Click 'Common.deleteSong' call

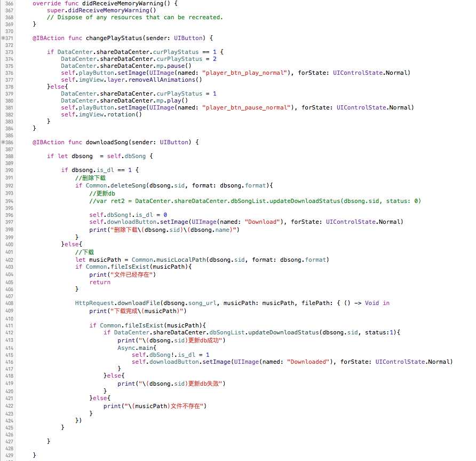(116, 186)
